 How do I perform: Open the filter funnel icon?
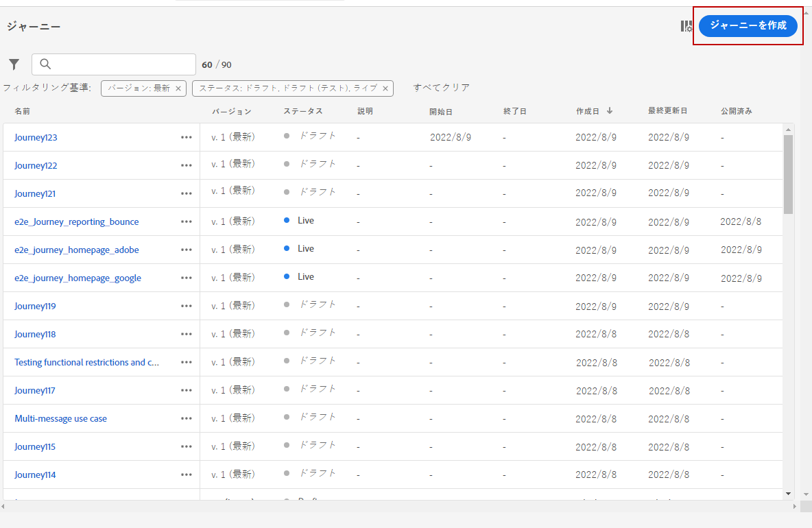coord(14,64)
